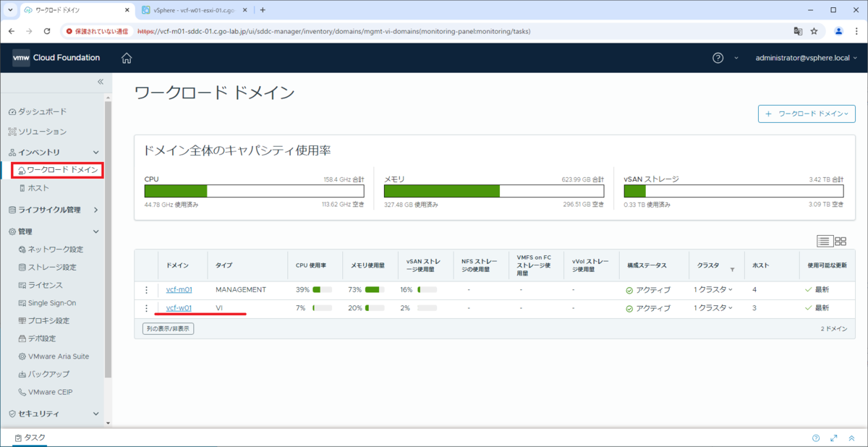Expand ライフサイクル管理 section
This screenshot has width=868, height=447.
pyautogui.click(x=96, y=210)
